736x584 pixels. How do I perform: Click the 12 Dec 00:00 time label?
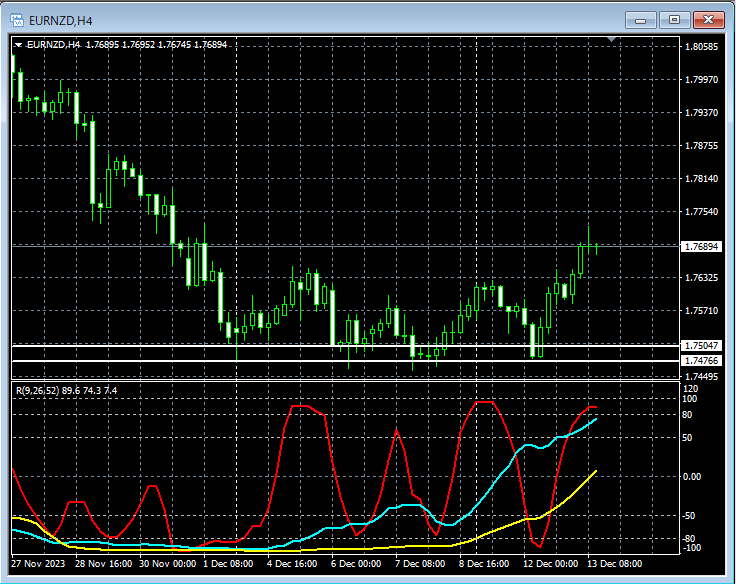(550, 564)
